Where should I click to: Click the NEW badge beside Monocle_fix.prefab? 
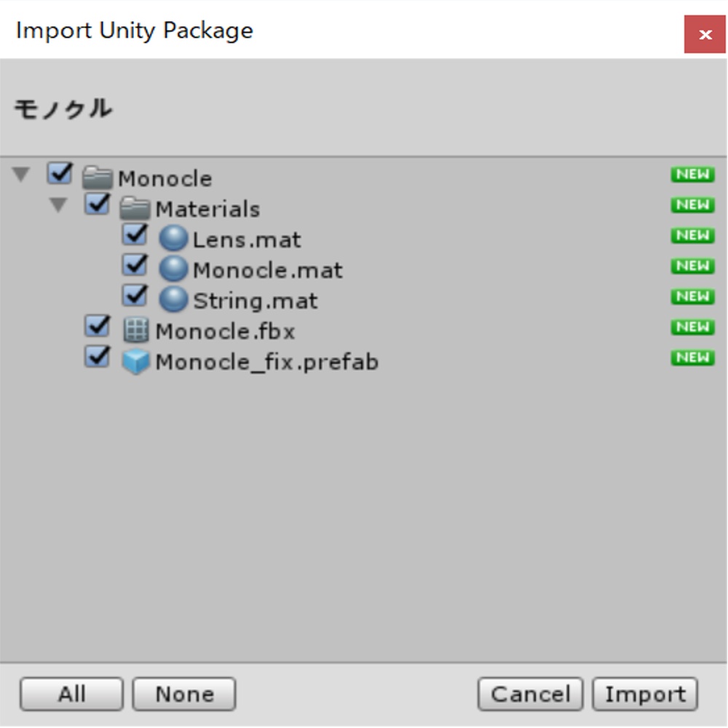click(x=692, y=357)
